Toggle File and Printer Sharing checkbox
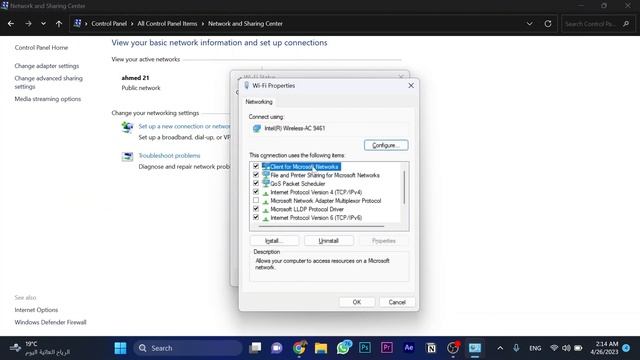Screen dimensions: 640x360 pos(256,175)
